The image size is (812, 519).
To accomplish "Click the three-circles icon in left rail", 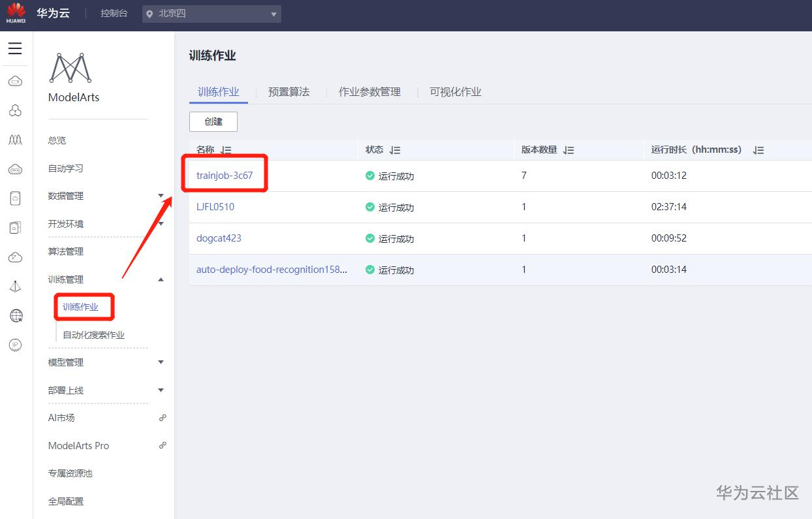I will tap(15, 110).
